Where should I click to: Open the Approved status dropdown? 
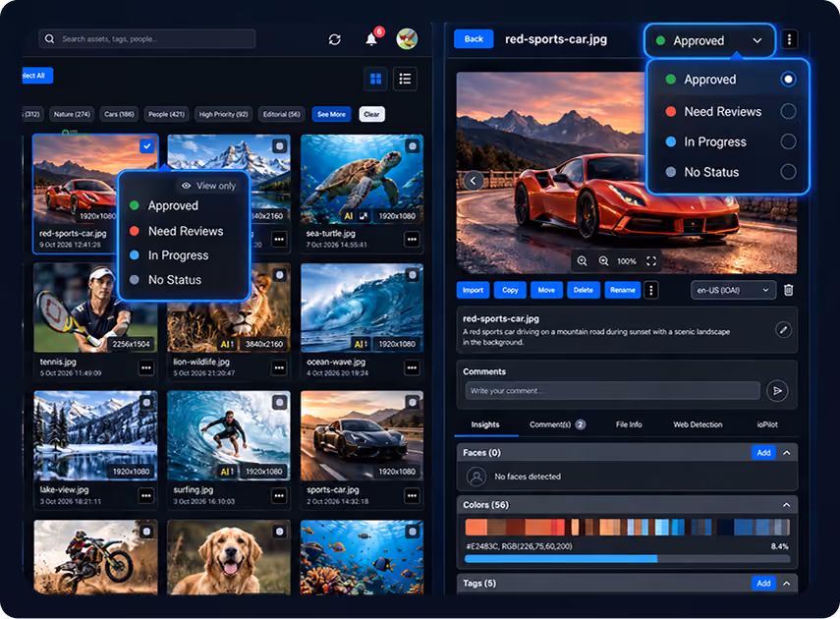pyautogui.click(x=709, y=40)
